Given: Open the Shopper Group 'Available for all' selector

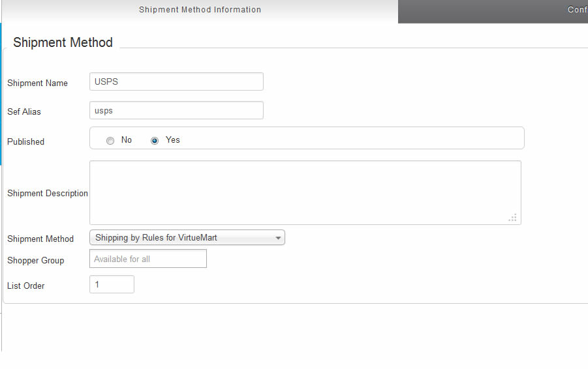Looking at the screenshot, I should click(147, 259).
